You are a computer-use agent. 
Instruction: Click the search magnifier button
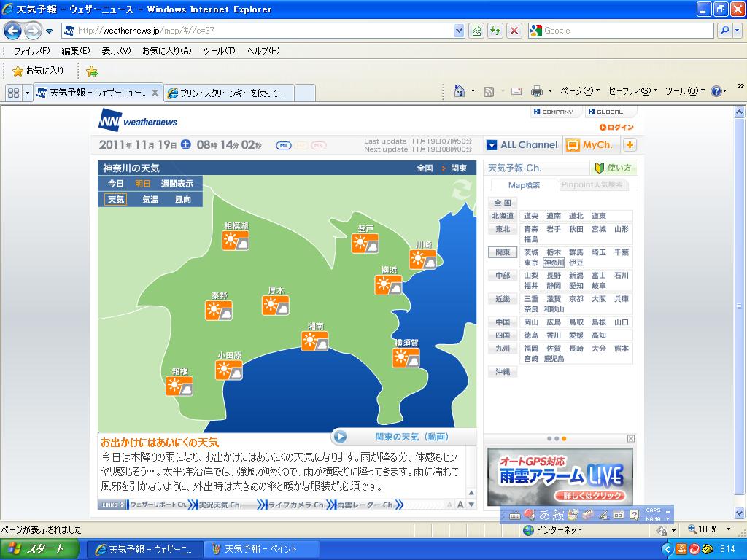point(724,31)
